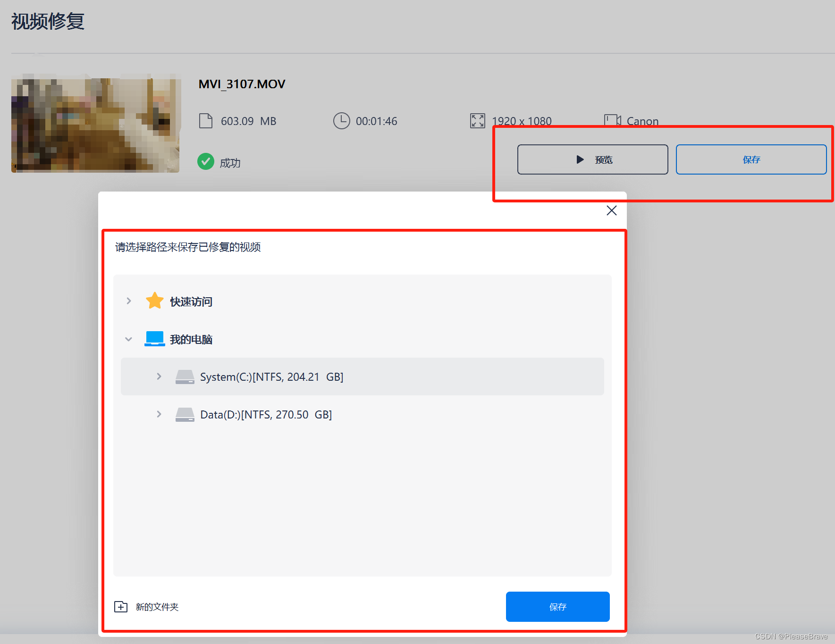
Task: Click the MVI_3107.MOV file name
Action: tap(242, 84)
